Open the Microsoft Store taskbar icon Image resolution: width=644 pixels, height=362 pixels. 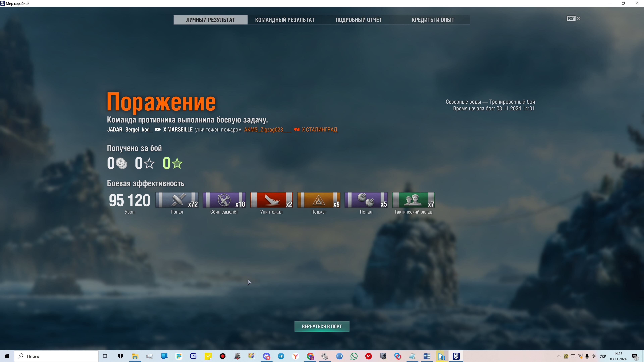pos(179,356)
